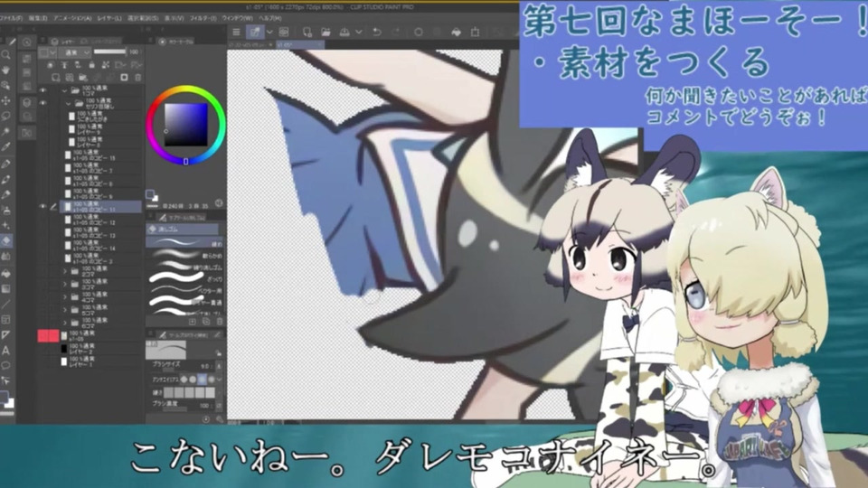Click the Undo arrow in command bar
Screen dimensions: 868x488
coord(377,33)
